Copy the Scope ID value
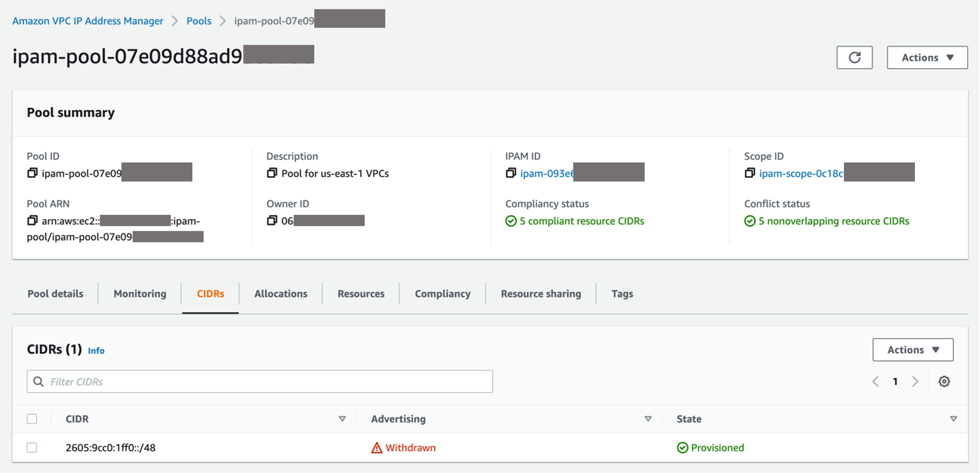 749,173
